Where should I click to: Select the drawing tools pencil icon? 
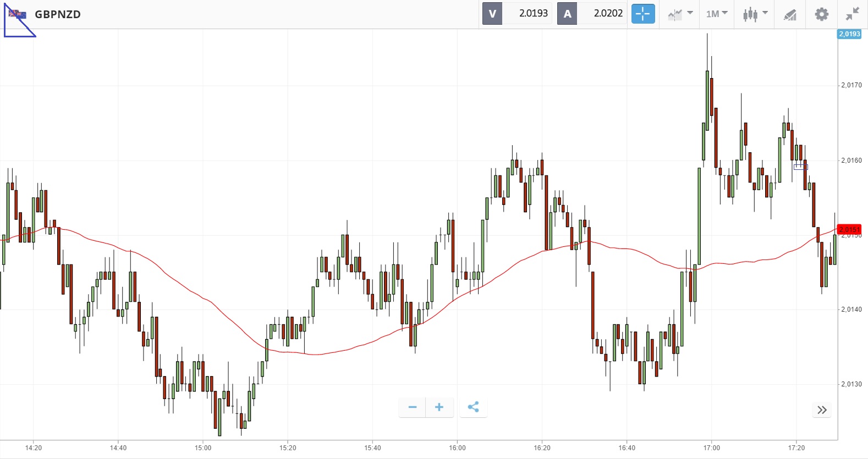(790, 14)
